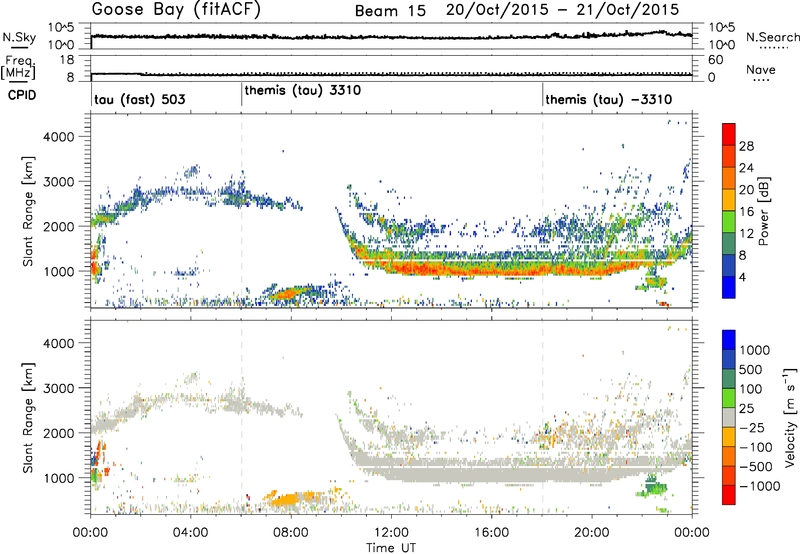Click the 'Nave' legend label
800x554 pixels.
761,70
